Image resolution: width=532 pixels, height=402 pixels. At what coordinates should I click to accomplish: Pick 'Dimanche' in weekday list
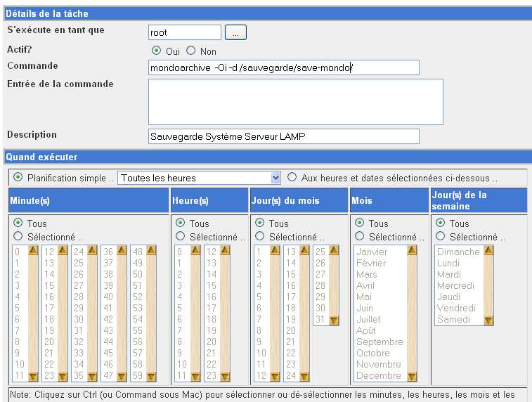coord(458,252)
